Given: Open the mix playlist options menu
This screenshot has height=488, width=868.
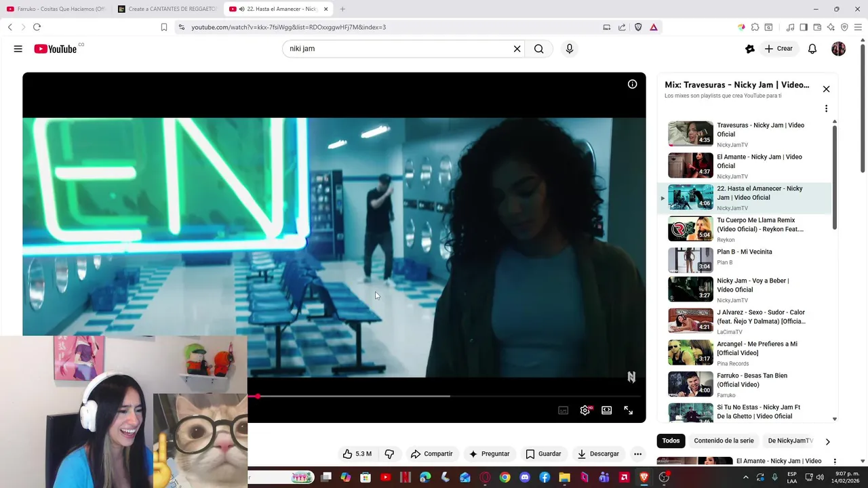Looking at the screenshot, I should pyautogui.click(x=826, y=108).
